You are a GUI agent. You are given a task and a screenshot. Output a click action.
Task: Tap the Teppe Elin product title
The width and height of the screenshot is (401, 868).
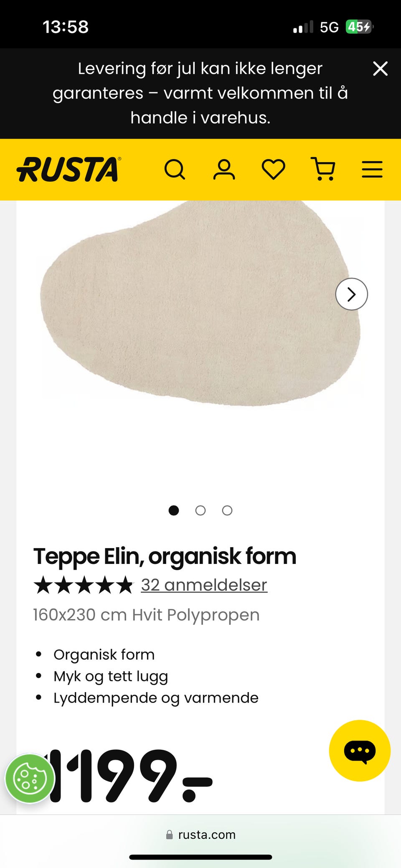tap(165, 557)
